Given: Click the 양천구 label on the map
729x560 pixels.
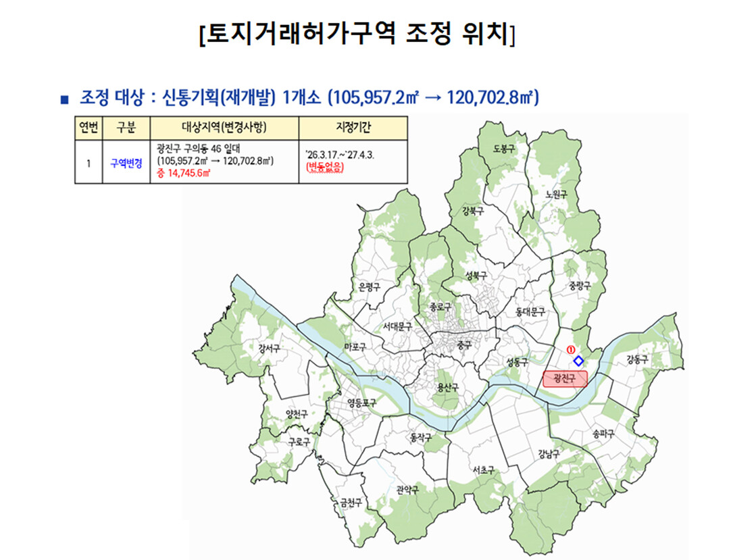Looking at the screenshot, I should pyautogui.click(x=296, y=414).
